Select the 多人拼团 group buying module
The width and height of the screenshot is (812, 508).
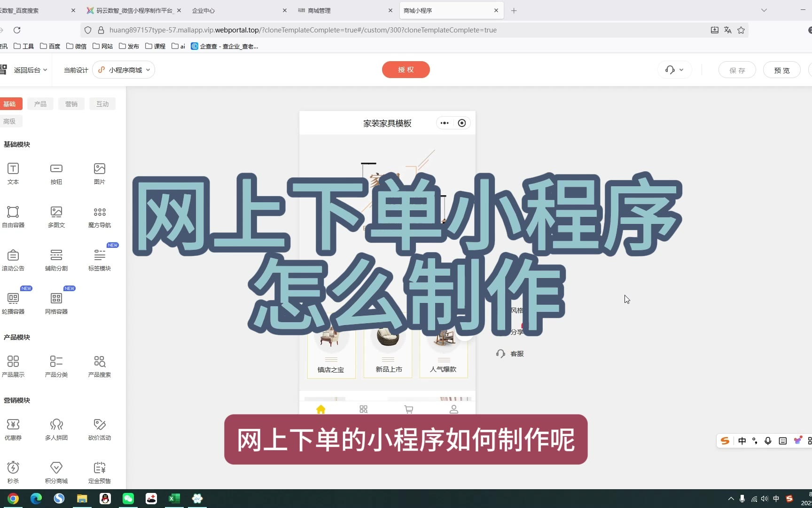(56, 429)
